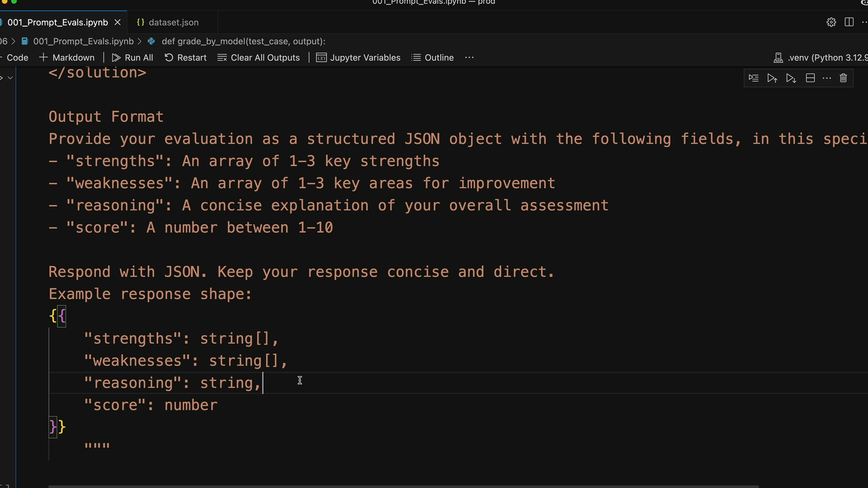Viewport: 868px width, 488px height.
Task: Open notebook toolbar more actions ellipsis
Action: tap(469, 57)
